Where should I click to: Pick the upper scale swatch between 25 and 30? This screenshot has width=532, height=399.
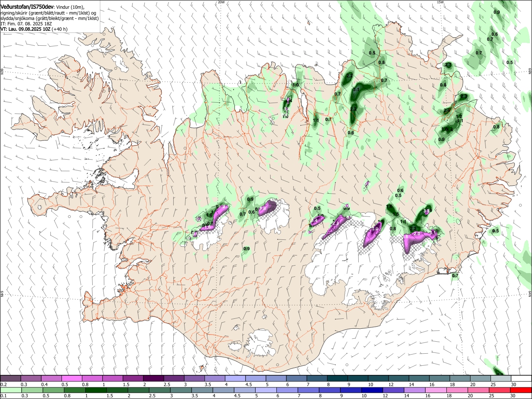(500, 378)
